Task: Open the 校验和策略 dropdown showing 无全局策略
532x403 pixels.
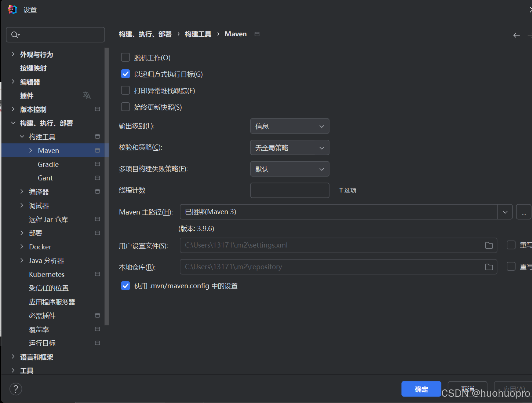Action: point(290,148)
